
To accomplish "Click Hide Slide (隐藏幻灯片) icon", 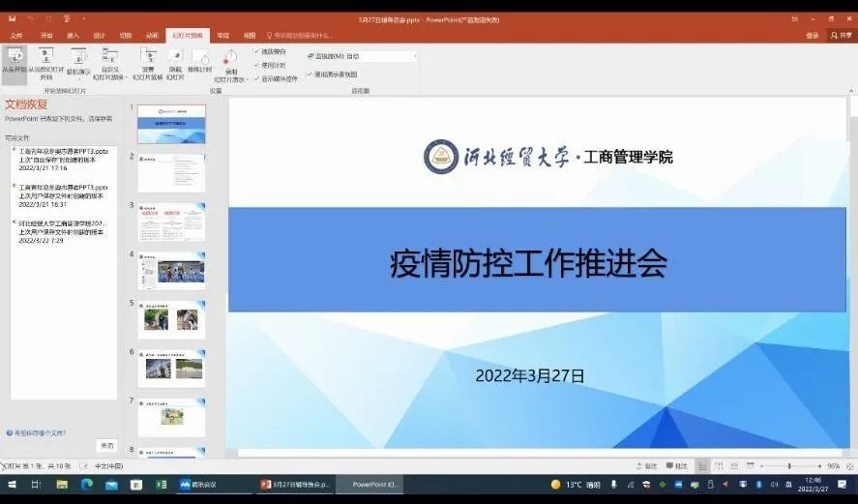I will pos(175,61).
